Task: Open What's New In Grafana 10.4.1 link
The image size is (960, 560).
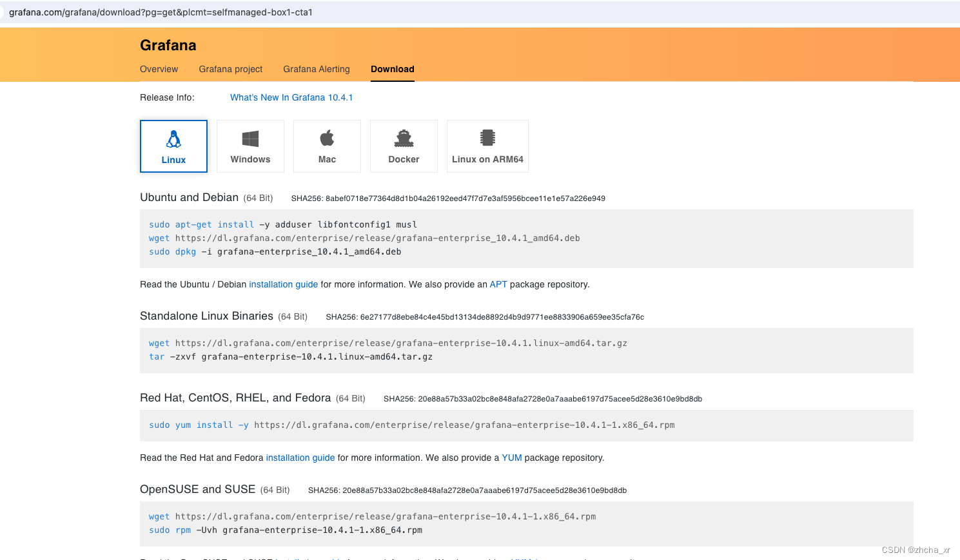Action: pyautogui.click(x=291, y=97)
